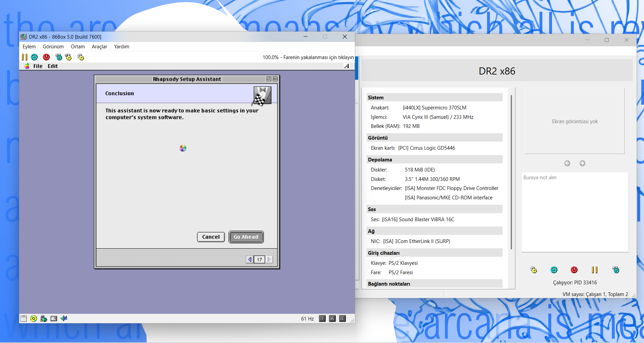Click the '518 MiB (IDE)' disk value

420,170
